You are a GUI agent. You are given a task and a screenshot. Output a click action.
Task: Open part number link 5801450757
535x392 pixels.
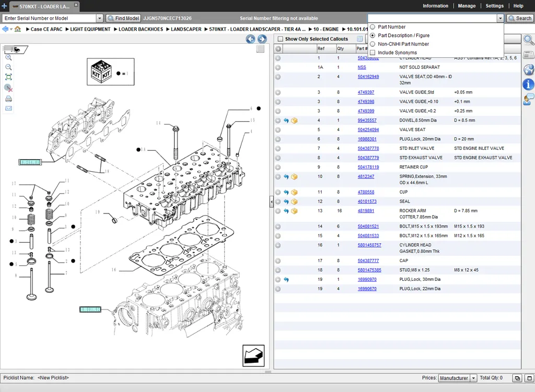[369, 245]
